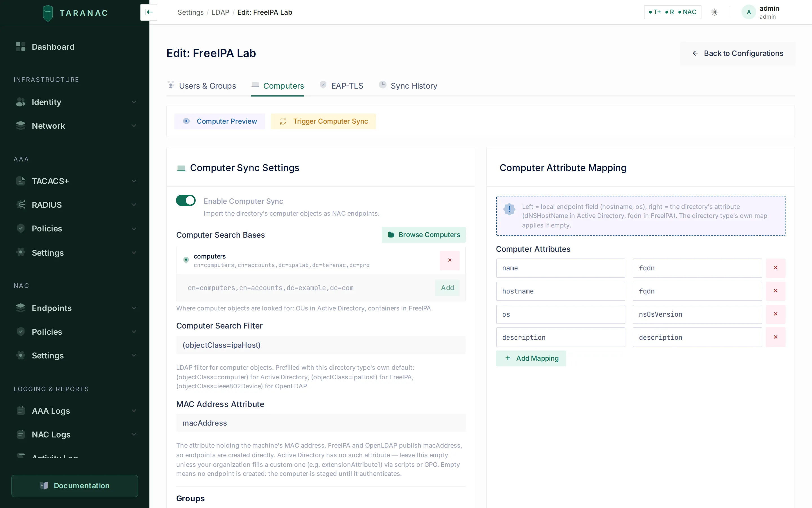
Task: Edit the fqdn field in the name row
Action: click(697, 268)
